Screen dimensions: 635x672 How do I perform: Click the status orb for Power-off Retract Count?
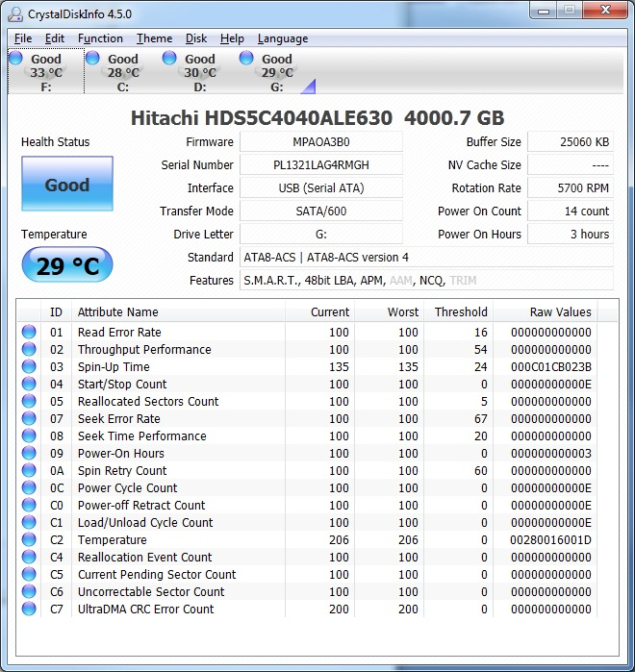(x=29, y=505)
